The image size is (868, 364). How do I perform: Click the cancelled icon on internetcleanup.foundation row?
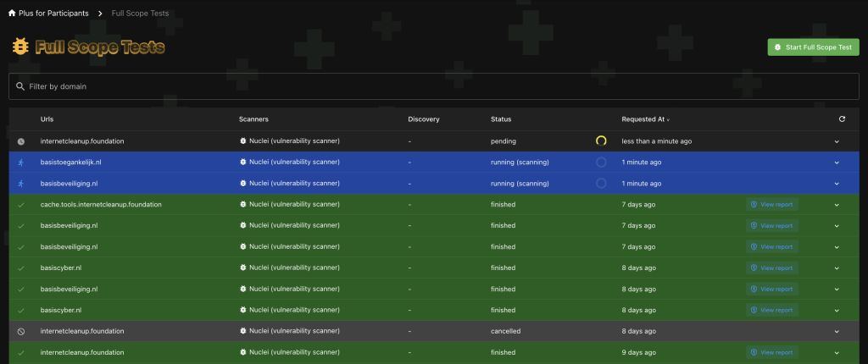click(21, 331)
